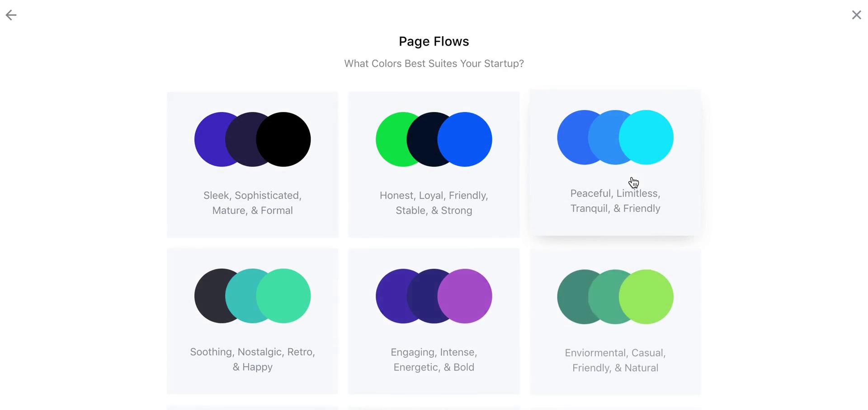Click the dark navy circle in Honest palette
Image resolution: width=868 pixels, height=410 pixels.
point(421,140)
